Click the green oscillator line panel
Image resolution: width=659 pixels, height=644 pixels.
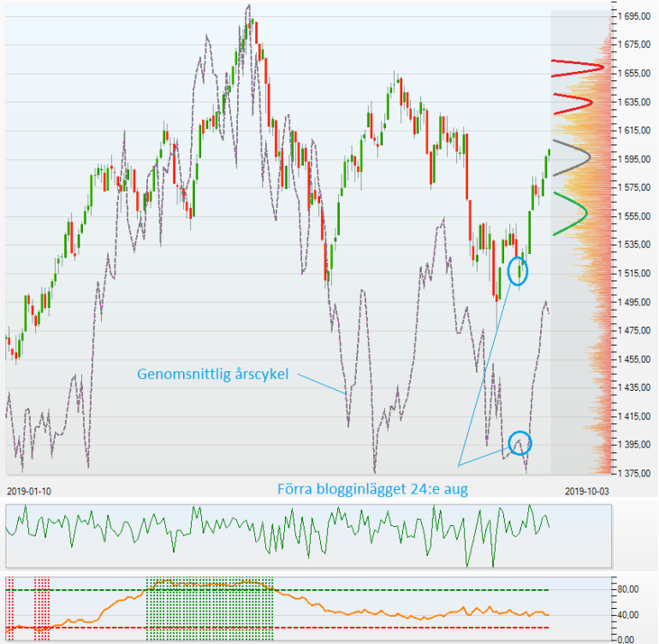tap(308, 536)
